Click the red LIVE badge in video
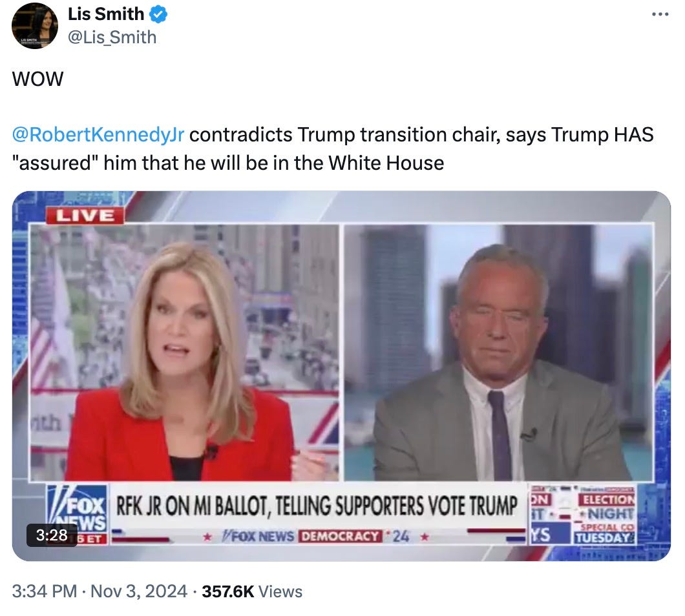Screen dimensions: 685x616 (x=85, y=216)
